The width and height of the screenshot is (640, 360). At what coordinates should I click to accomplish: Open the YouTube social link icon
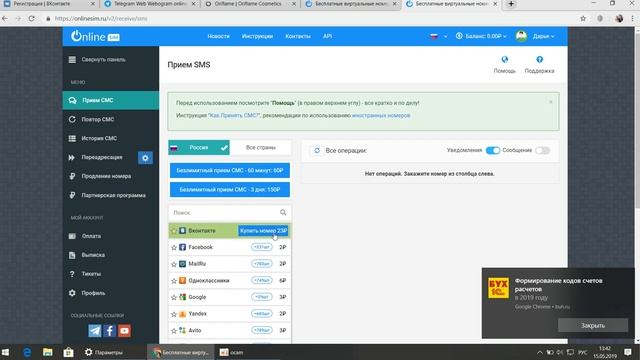(x=124, y=331)
